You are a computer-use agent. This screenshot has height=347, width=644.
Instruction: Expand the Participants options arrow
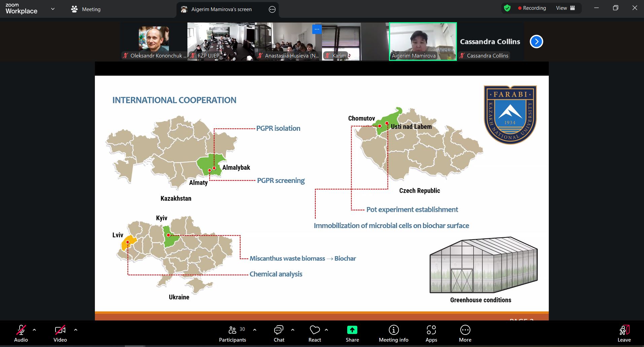pos(255,330)
